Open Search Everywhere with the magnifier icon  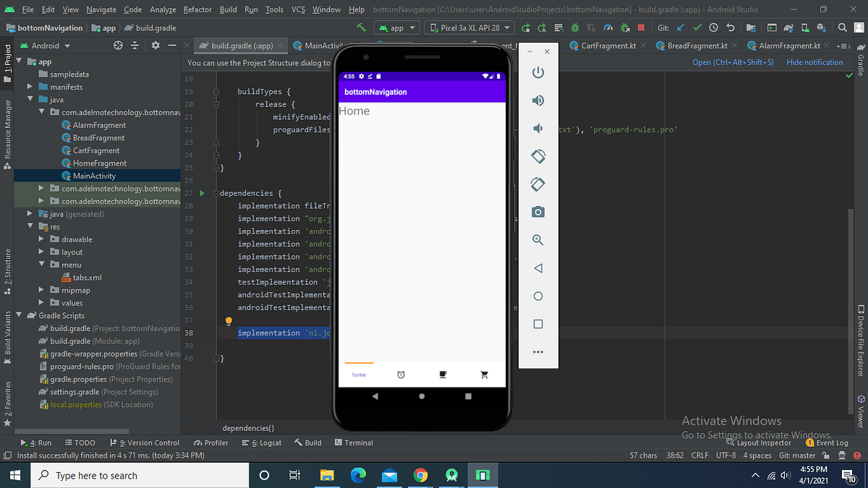pyautogui.click(x=842, y=27)
